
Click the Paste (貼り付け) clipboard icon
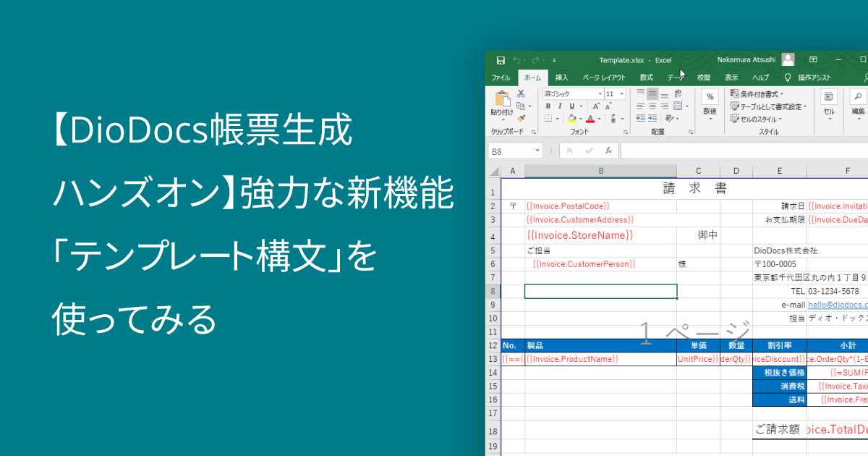pyautogui.click(x=501, y=98)
